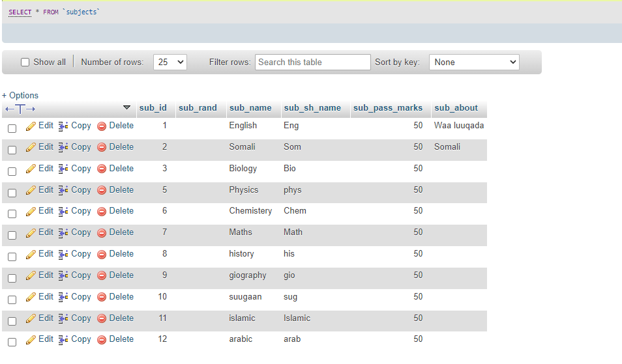Sort by the sub_id column header
Screen dimensions: 622x364
(153, 107)
